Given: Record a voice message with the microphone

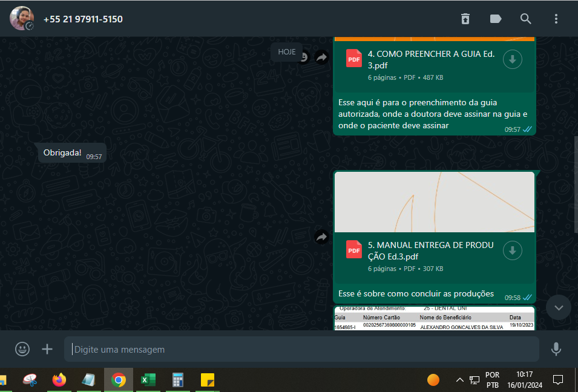Looking at the screenshot, I should (x=556, y=349).
